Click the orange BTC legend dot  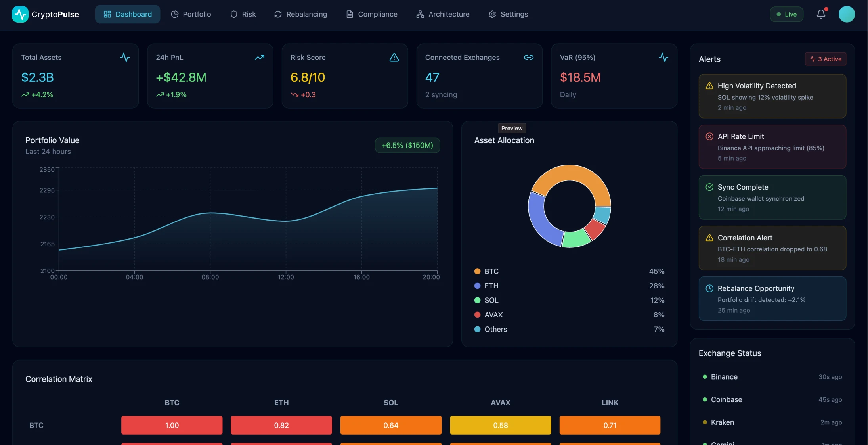pyautogui.click(x=476, y=271)
